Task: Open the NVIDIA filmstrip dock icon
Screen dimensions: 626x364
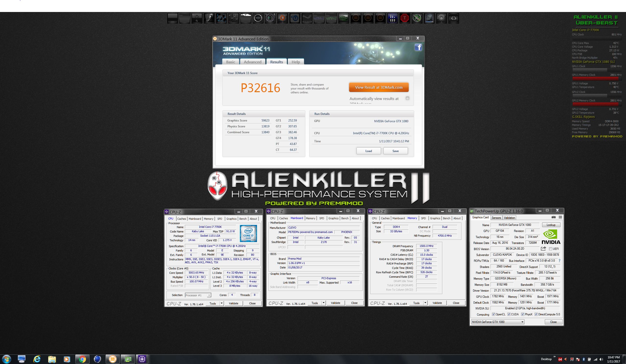Action: click(344, 18)
